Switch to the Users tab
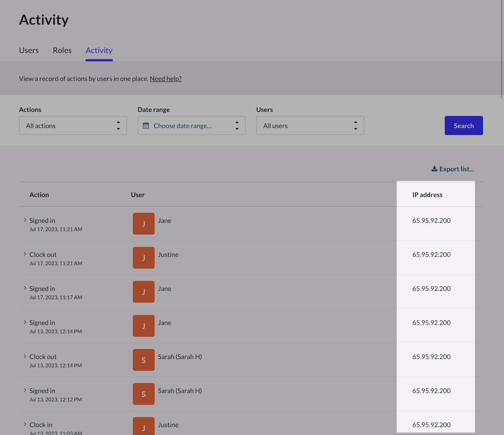The height and width of the screenshot is (435, 504). [x=29, y=50]
